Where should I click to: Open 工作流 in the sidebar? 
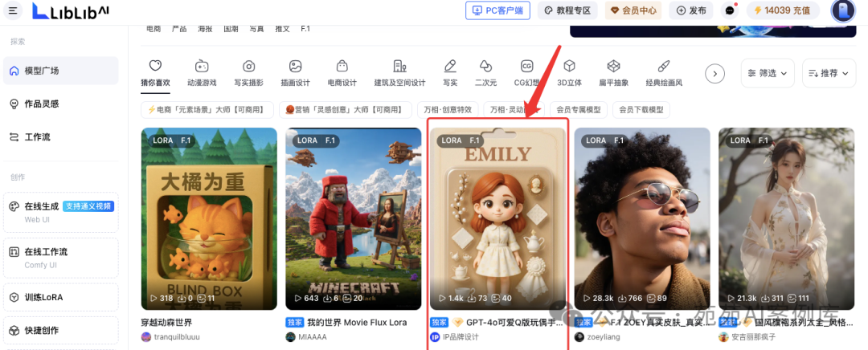[37, 137]
